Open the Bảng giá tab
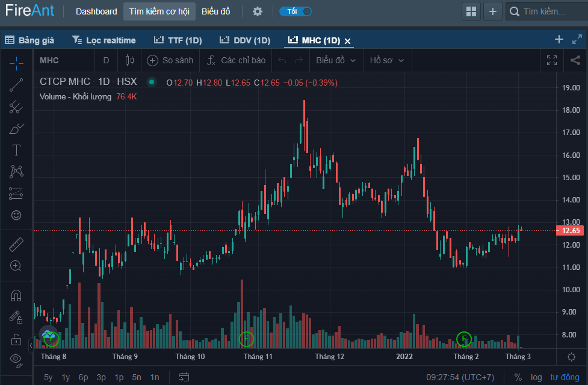This screenshot has height=385, width=588. [30, 40]
